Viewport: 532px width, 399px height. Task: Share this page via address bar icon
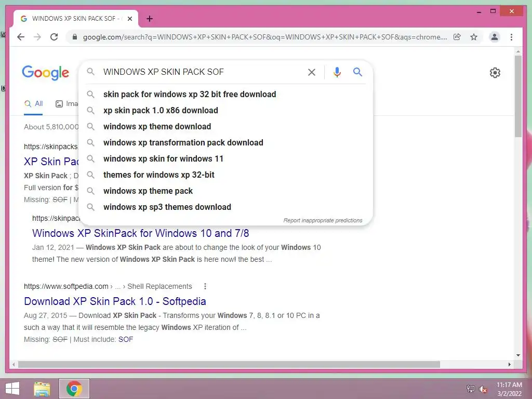click(x=457, y=37)
